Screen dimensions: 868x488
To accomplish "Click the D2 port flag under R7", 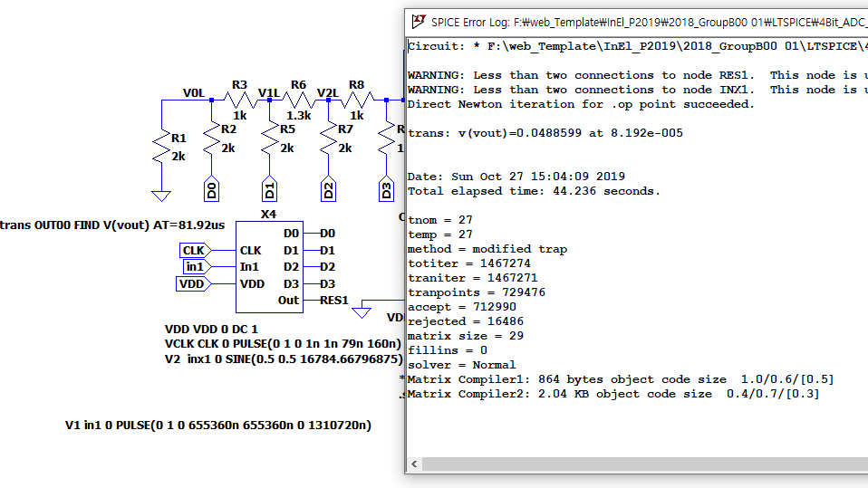I will tap(328, 188).
